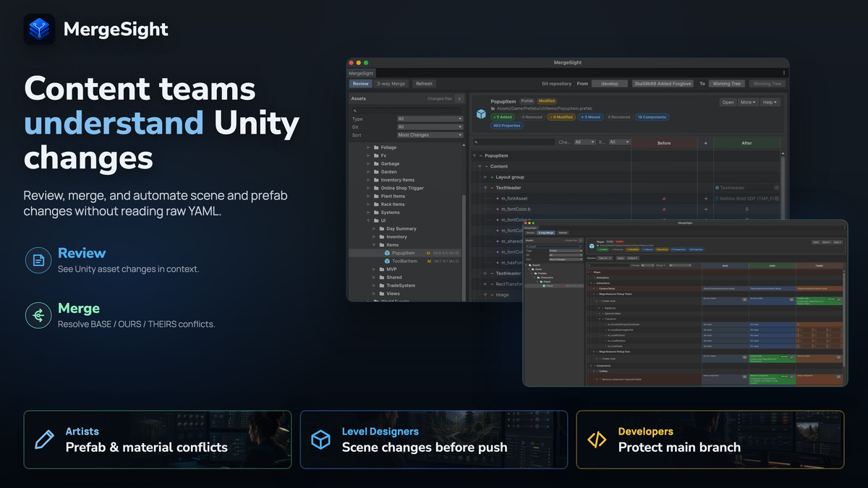Switch to Review tab in Review window
The width and height of the screenshot is (868, 488).
(360, 84)
